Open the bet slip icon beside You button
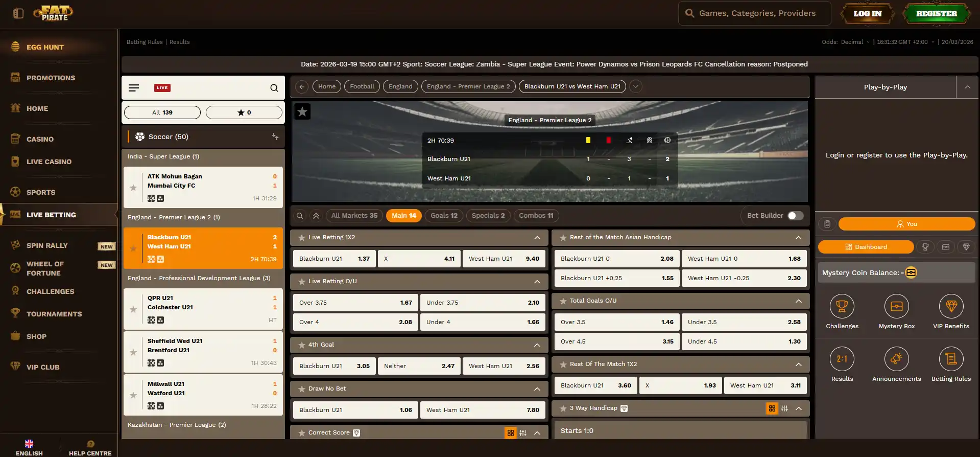Viewport: 980px width, 457px height. [x=827, y=224]
